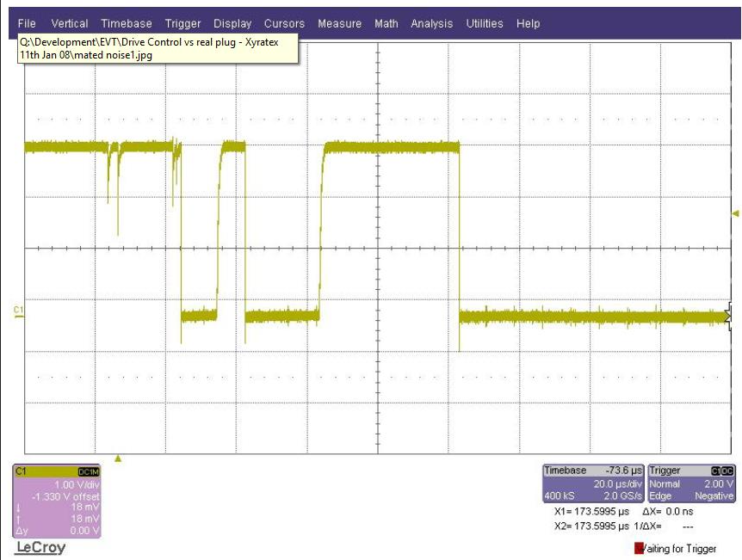Screen dimensions: 742x560
Task: Click the 1.00 V/div value
Action: click(77, 485)
